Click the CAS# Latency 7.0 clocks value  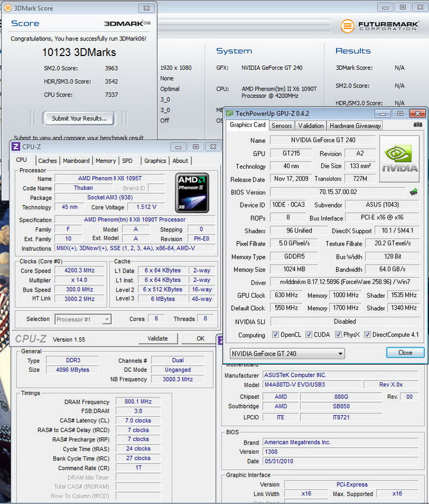click(x=138, y=420)
